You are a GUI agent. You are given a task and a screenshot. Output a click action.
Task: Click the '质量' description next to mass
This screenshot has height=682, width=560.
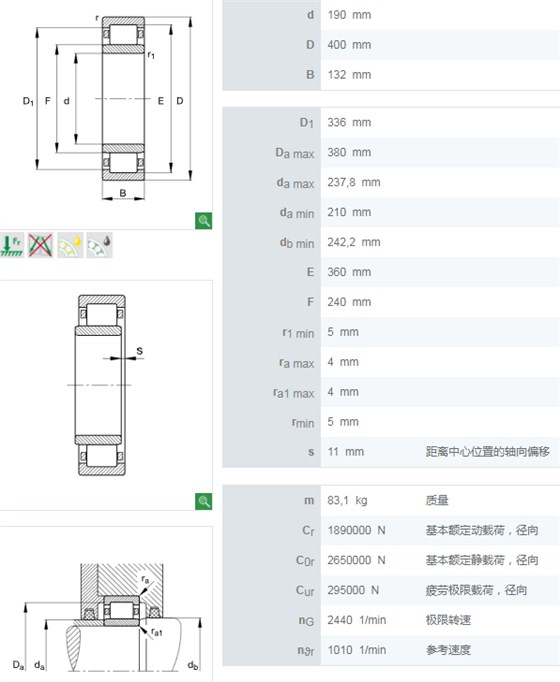tap(437, 501)
